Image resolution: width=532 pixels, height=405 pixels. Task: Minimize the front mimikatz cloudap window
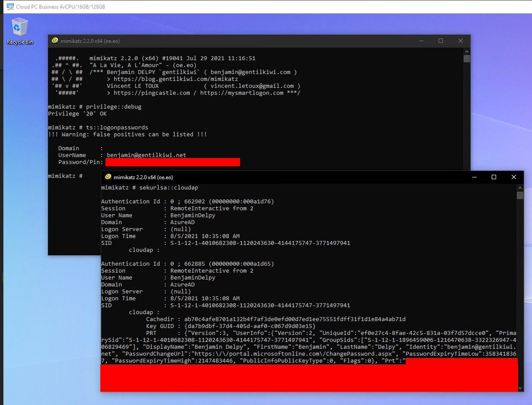pyautogui.click(x=473, y=177)
